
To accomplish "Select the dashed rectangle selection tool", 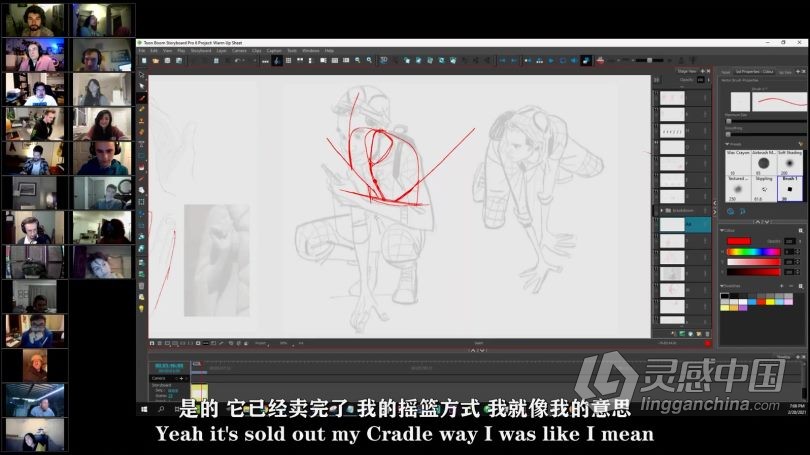I will [x=142, y=202].
